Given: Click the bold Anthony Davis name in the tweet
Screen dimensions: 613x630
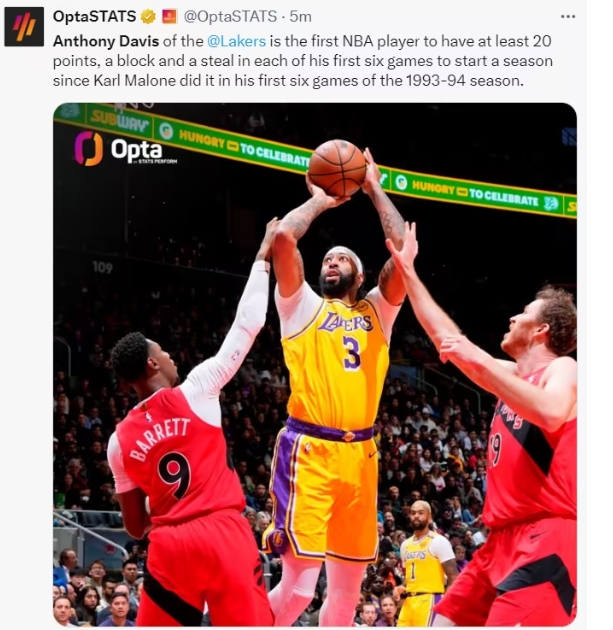Looking at the screenshot, I should tap(106, 41).
